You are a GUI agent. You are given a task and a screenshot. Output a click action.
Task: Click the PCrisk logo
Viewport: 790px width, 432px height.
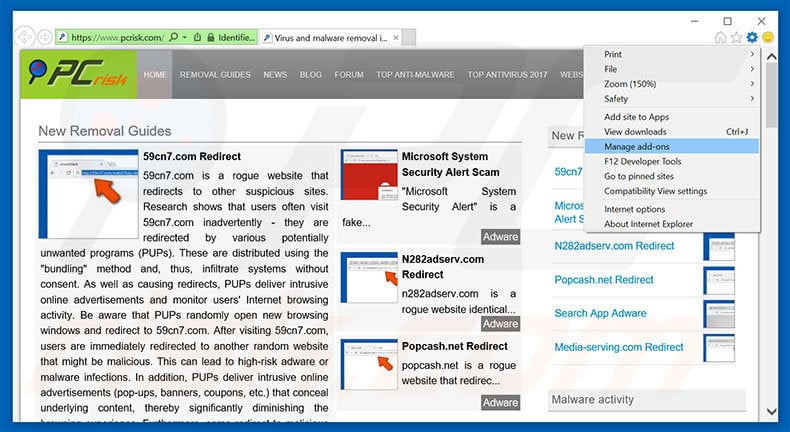(79, 74)
